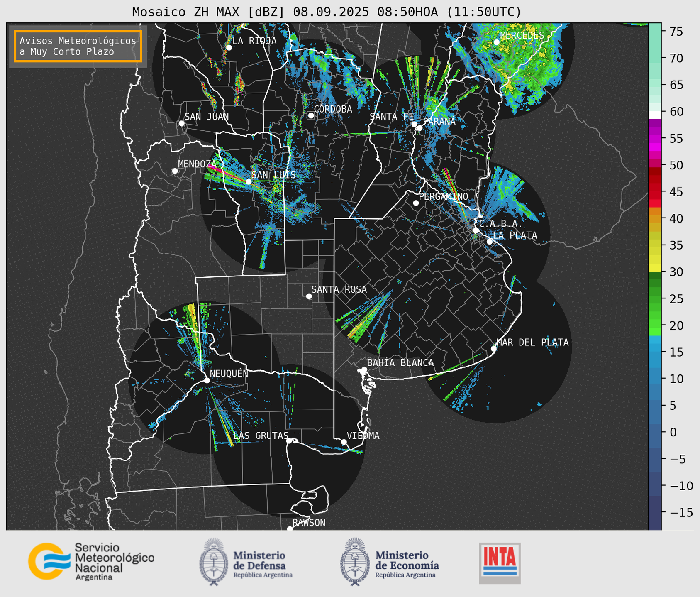
Task: Click the Avisos Meteorológicos a Muy Corto Plazo box
Action: coord(78,46)
